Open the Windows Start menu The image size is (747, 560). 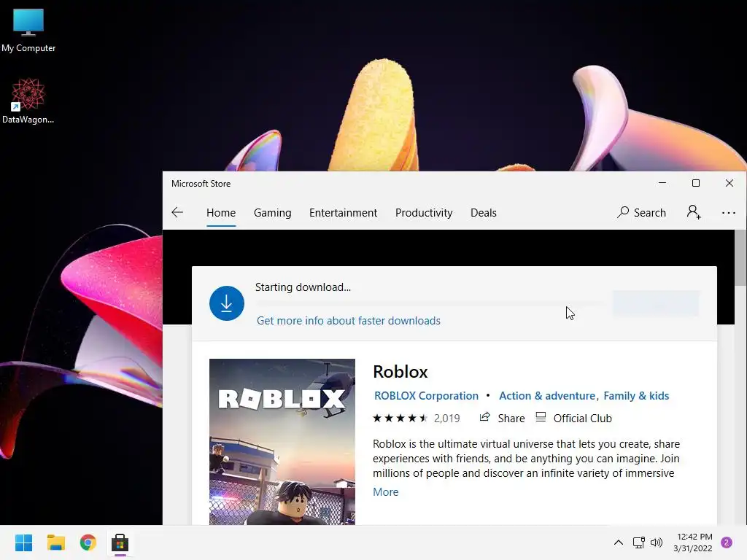[x=23, y=542]
